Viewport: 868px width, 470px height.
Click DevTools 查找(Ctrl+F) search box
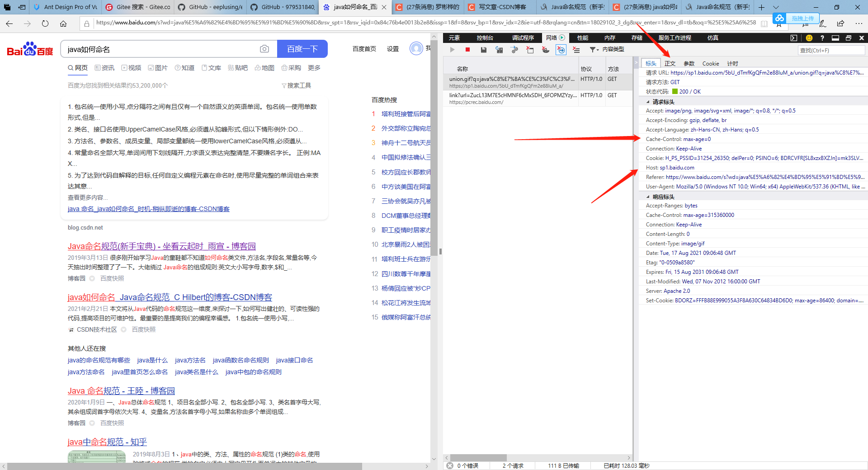pyautogui.click(x=831, y=50)
